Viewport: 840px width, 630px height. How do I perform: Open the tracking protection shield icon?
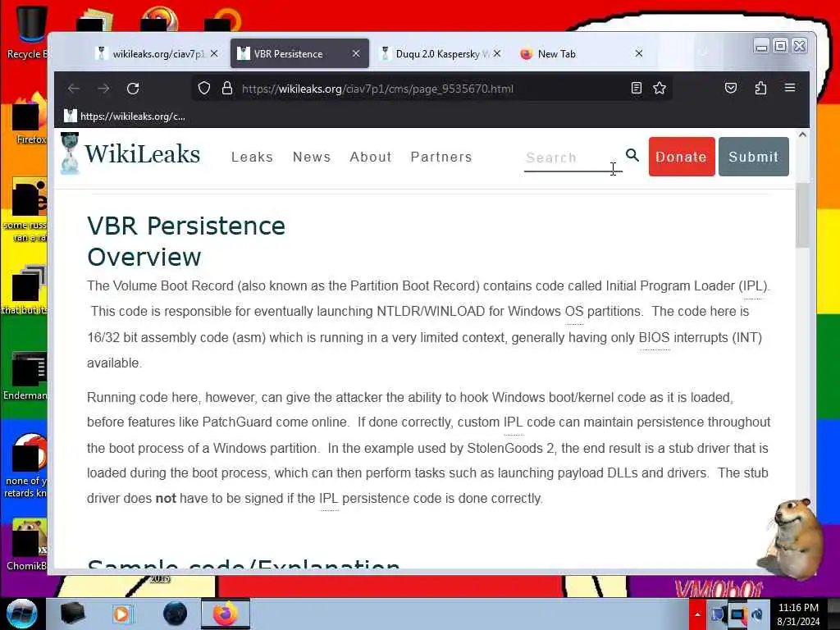click(x=204, y=89)
